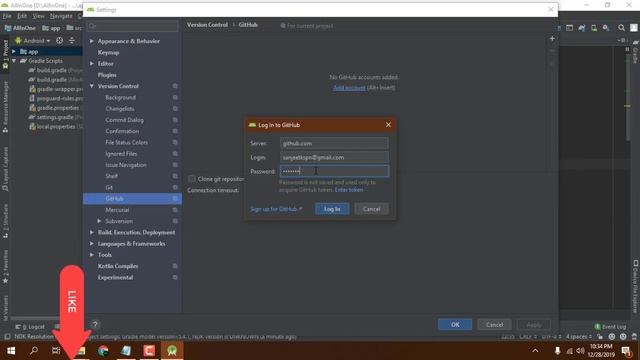Screen dimensions: 640x360
Task: Open the red Camtasia taskbar icon
Action: click(149, 351)
